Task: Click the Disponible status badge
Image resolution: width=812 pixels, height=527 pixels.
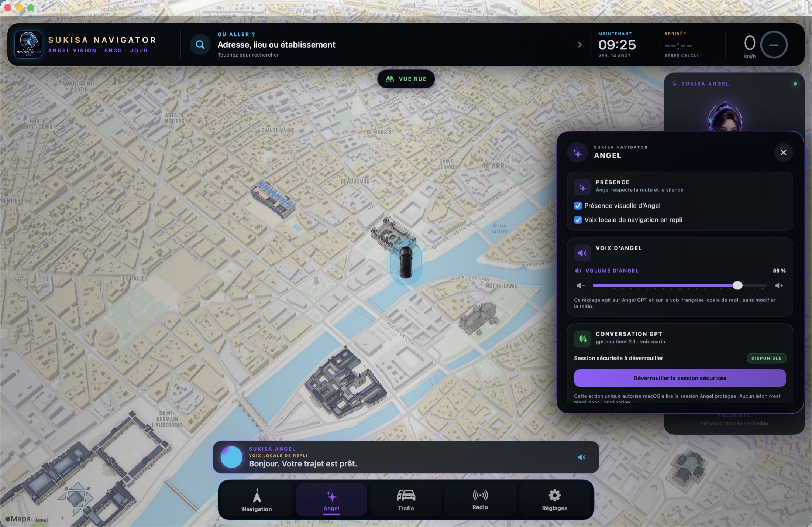Action: pos(766,358)
